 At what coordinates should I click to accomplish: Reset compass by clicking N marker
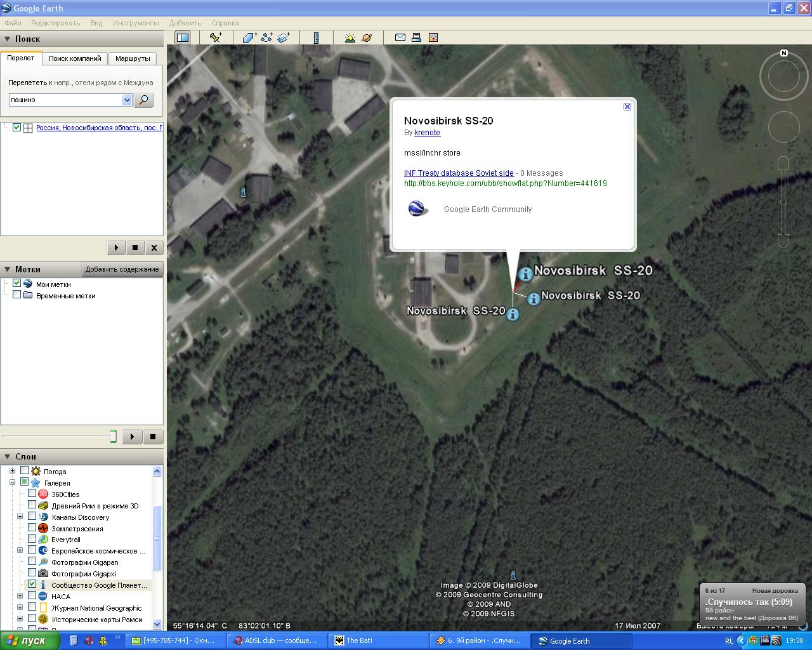pyautogui.click(x=784, y=53)
